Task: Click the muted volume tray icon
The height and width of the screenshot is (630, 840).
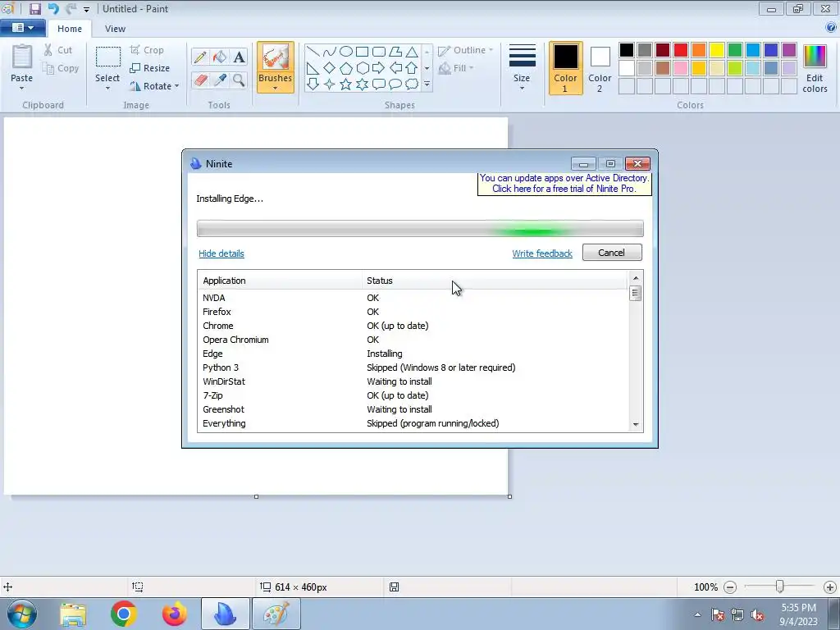Action: pos(757,615)
